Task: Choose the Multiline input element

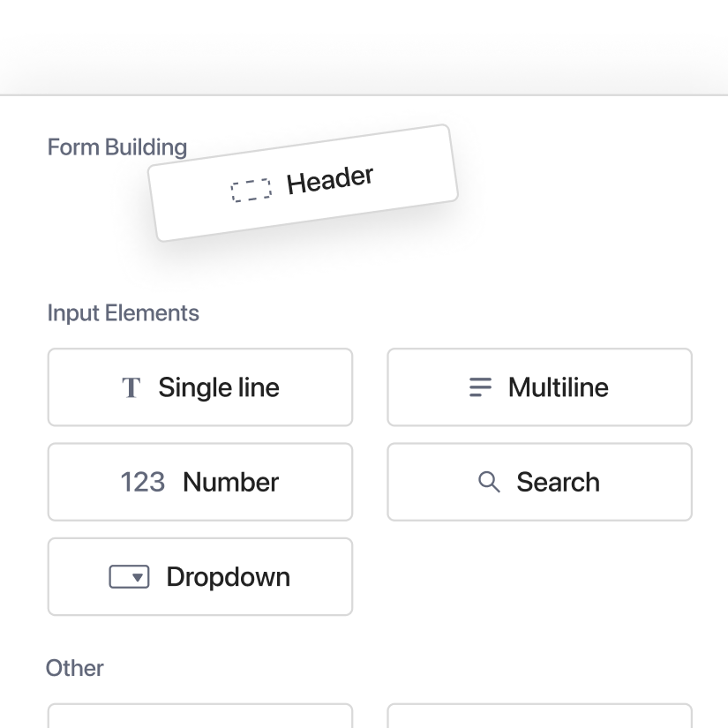Action: click(x=539, y=387)
